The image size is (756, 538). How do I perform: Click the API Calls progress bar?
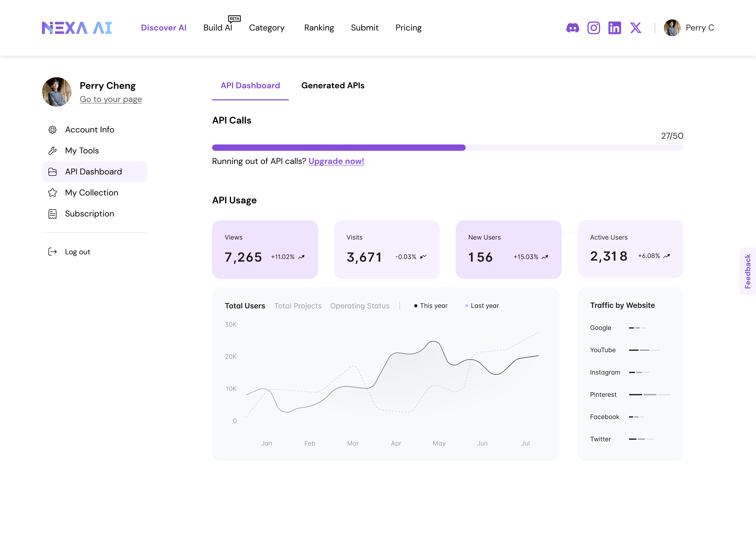click(448, 148)
